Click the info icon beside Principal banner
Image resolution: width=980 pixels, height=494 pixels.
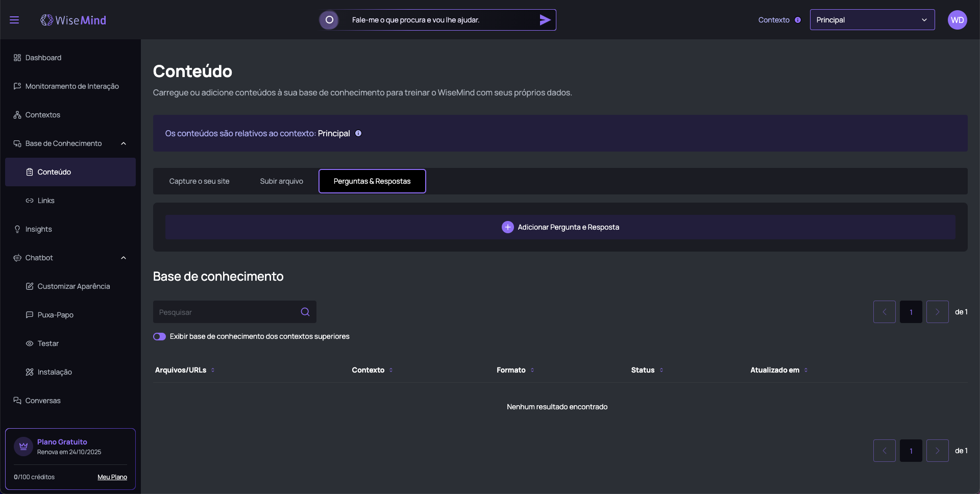pos(358,133)
